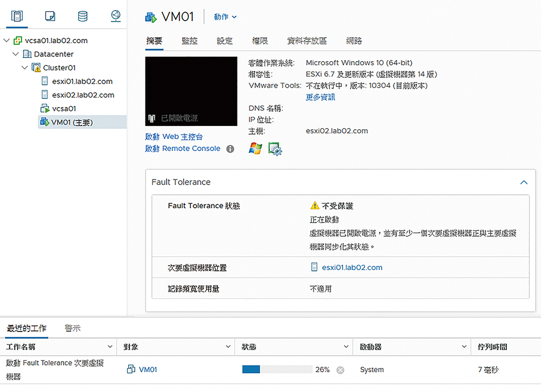Select Datacenter in the inventory tree
The height and width of the screenshot is (392, 541).
tap(54, 54)
